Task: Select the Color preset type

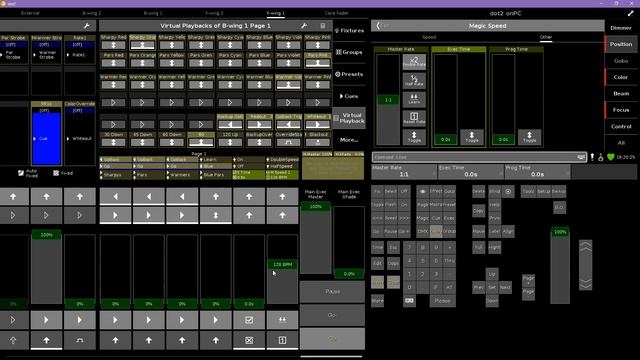Action: click(x=621, y=77)
